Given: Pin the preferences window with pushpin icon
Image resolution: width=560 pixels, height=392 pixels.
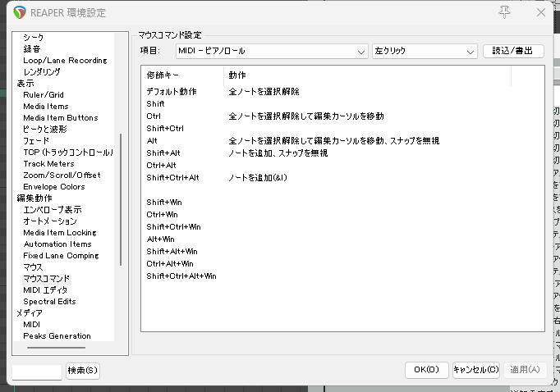Looking at the screenshot, I should click(504, 12).
